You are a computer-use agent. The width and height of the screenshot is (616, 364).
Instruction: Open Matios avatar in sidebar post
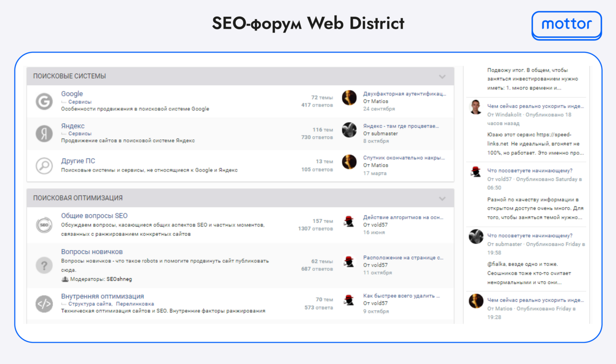[476, 301]
